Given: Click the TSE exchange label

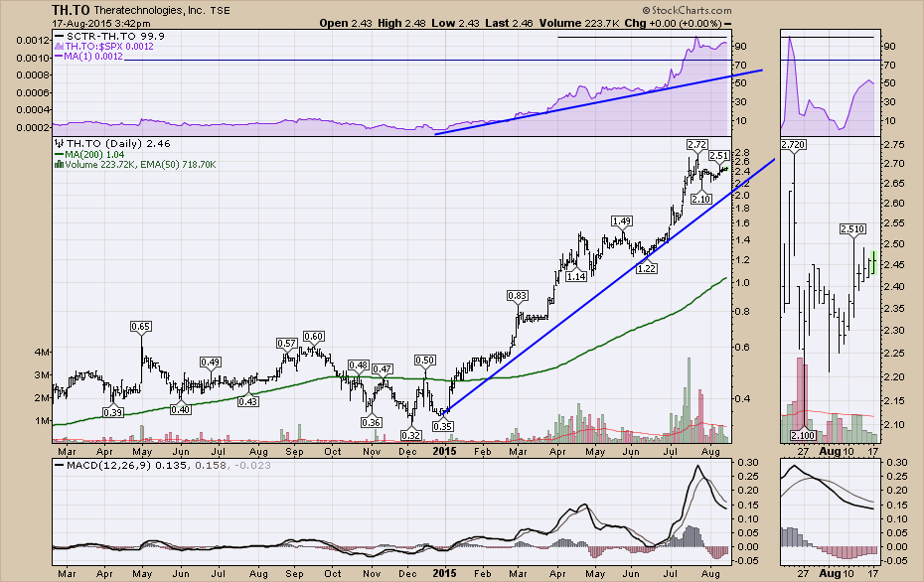Looking at the screenshot, I should 221,11.
